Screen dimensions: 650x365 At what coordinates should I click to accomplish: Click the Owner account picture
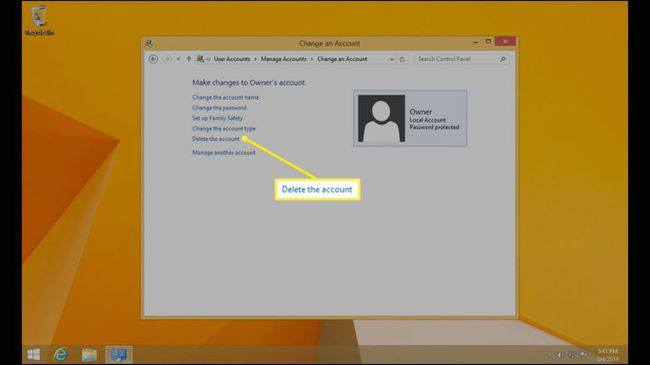(x=381, y=118)
